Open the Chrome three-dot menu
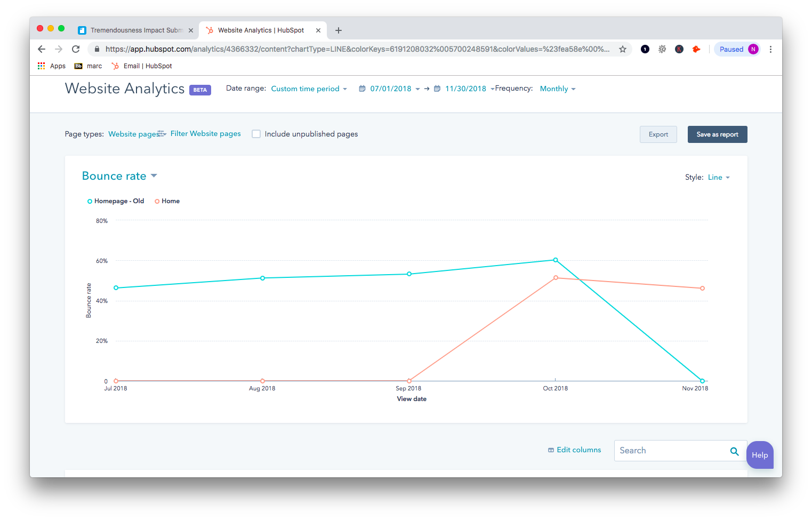Image resolution: width=812 pixels, height=520 pixels. [770, 49]
